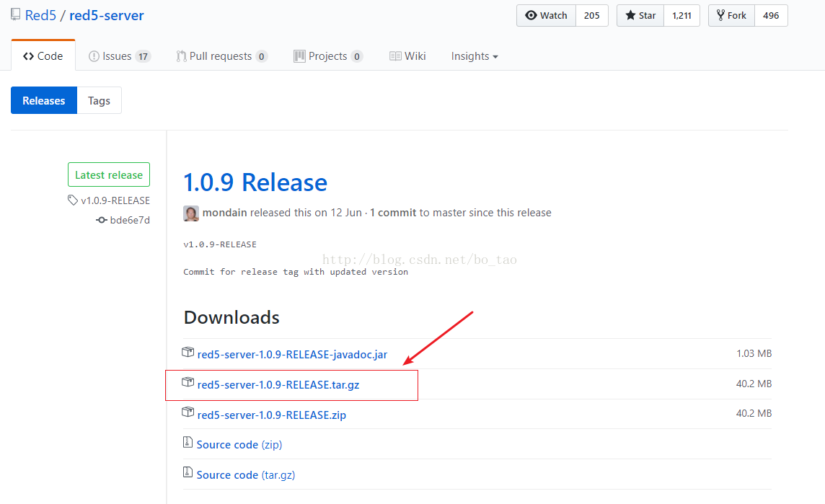This screenshot has height=504, width=825.
Task: Click the 40.2 MB size for zip
Action: (754, 414)
